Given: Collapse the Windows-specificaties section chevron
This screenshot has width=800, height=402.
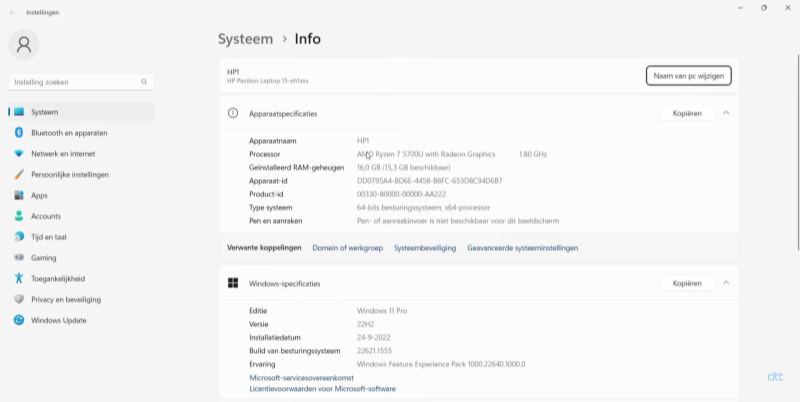Looking at the screenshot, I should (x=726, y=283).
